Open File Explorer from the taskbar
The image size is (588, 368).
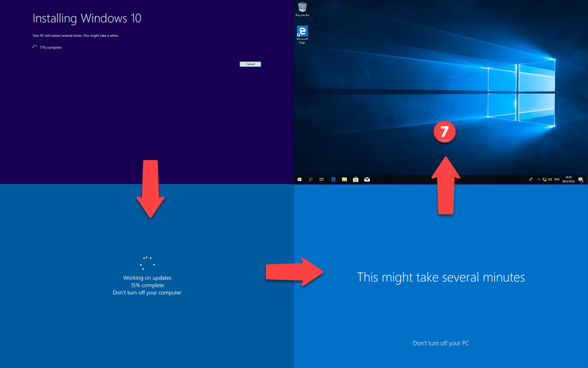pyautogui.click(x=345, y=179)
